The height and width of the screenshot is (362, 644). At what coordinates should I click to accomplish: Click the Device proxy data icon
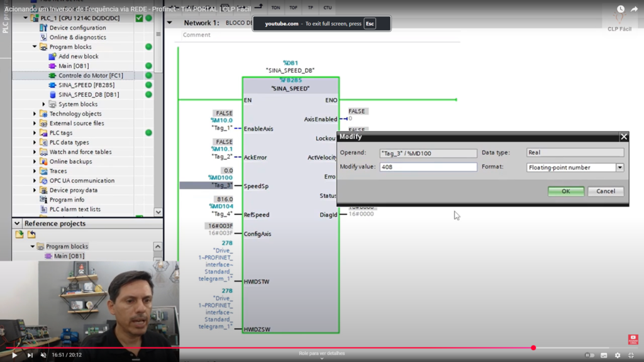43,190
